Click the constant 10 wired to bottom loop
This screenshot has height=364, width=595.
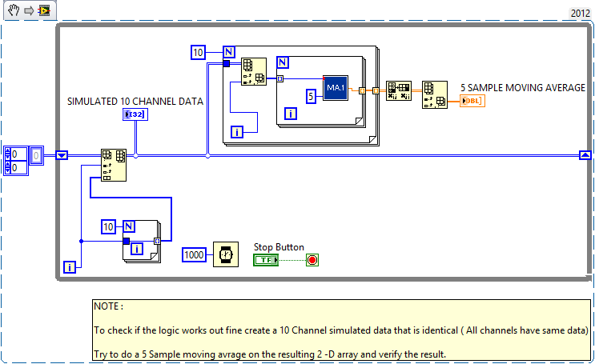click(x=109, y=226)
